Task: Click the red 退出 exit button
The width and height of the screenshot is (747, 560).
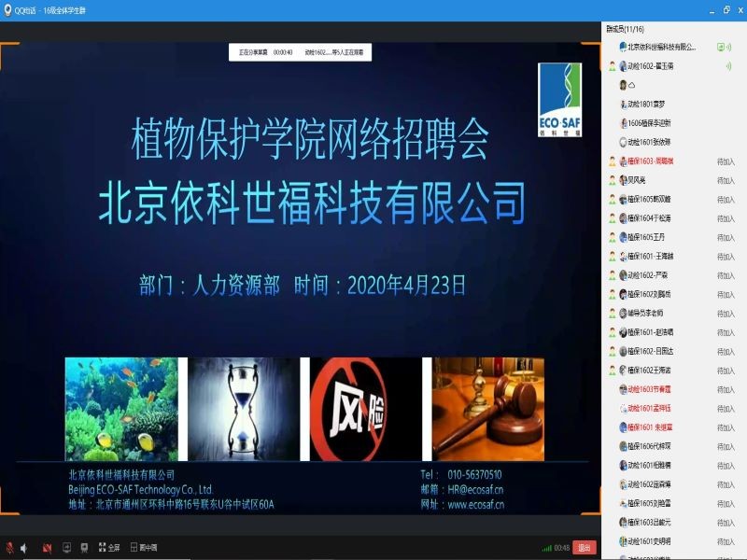Action: 585,548
